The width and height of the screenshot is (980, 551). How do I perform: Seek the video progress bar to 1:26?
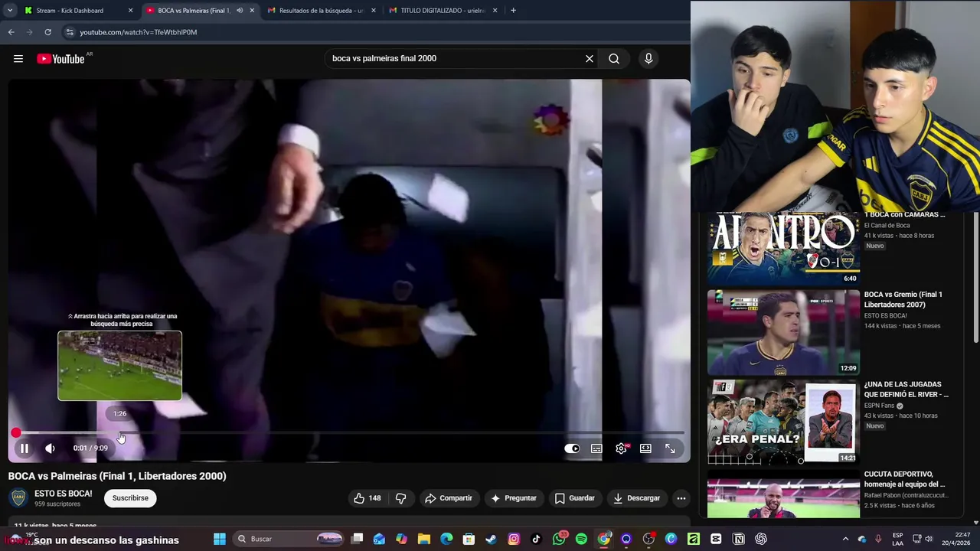120,433
